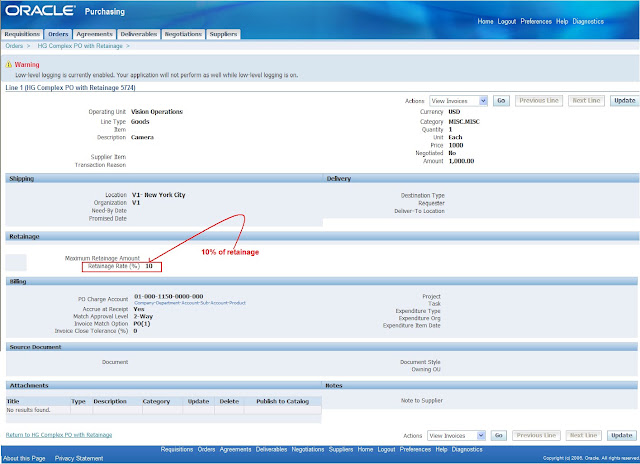This screenshot has width=640, height=464.
Task: Click the Match Approval Level 2-Way value
Action: (x=143, y=316)
